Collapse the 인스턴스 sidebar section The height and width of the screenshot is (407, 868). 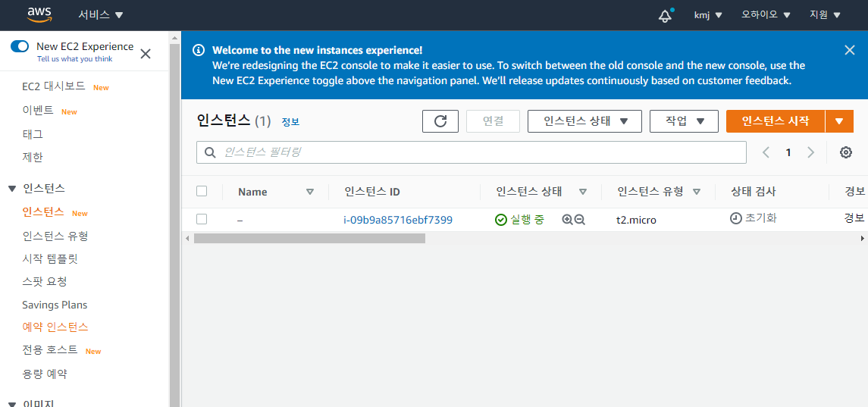(12, 189)
